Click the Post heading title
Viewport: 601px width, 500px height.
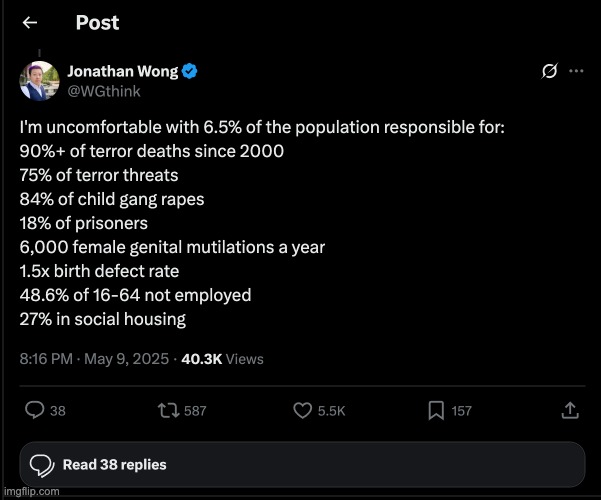pyautogui.click(x=97, y=23)
